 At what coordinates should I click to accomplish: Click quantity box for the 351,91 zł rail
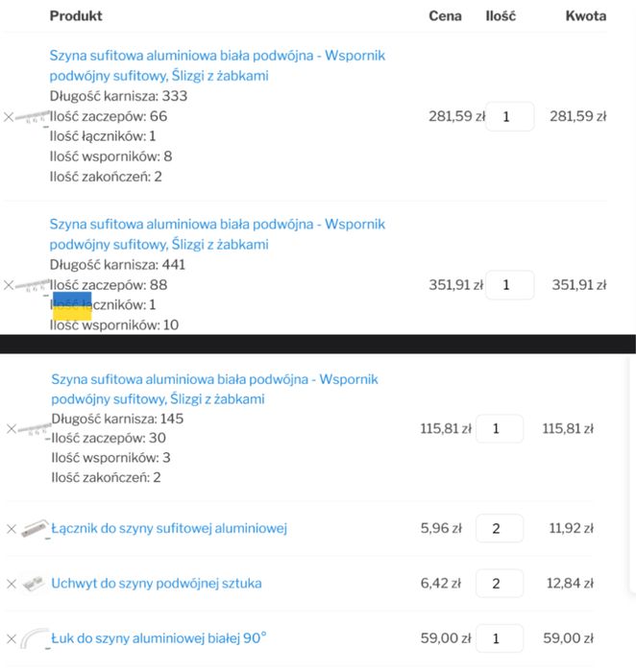coord(509,285)
